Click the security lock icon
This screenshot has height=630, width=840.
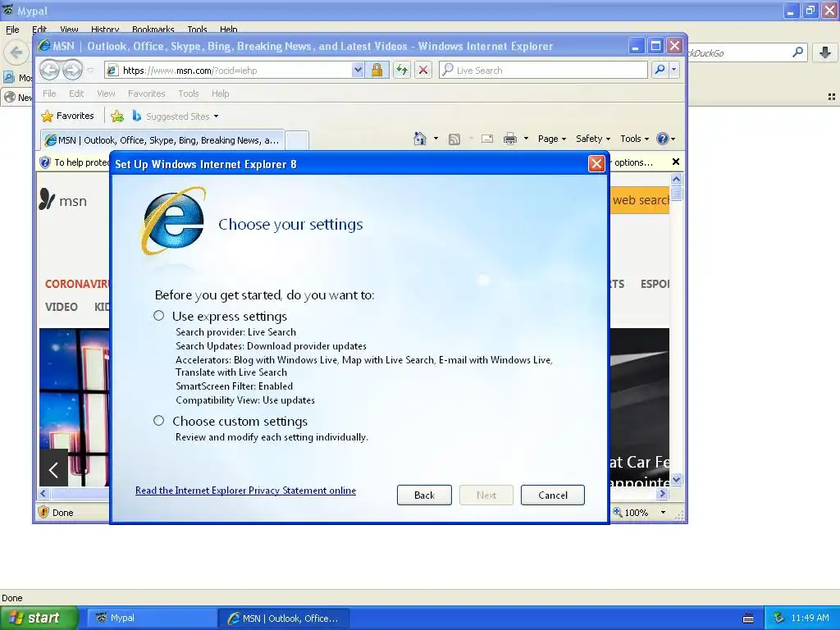[377, 71]
